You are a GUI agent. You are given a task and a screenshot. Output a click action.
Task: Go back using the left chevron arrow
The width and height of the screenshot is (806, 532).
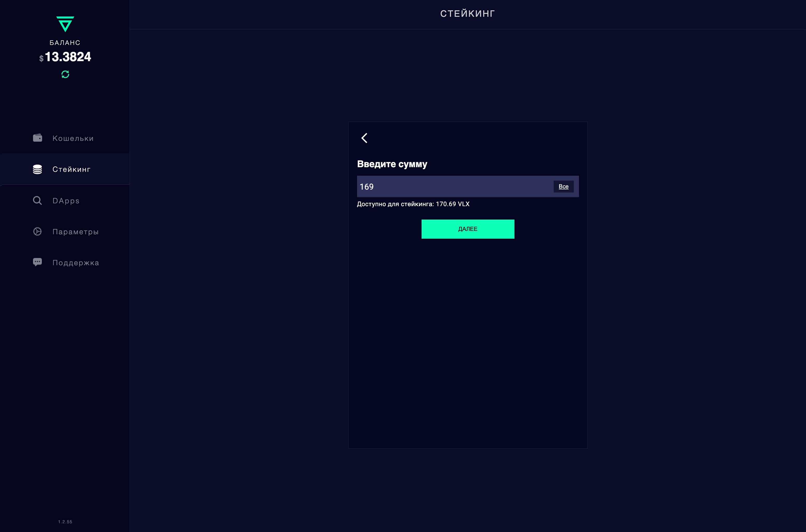click(x=364, y=138)
